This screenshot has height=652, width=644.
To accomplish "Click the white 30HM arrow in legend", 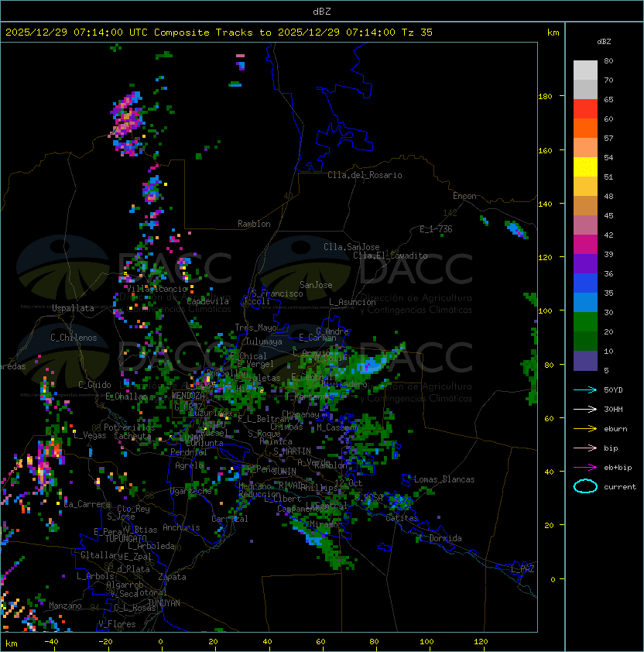I will click(585, 409).
